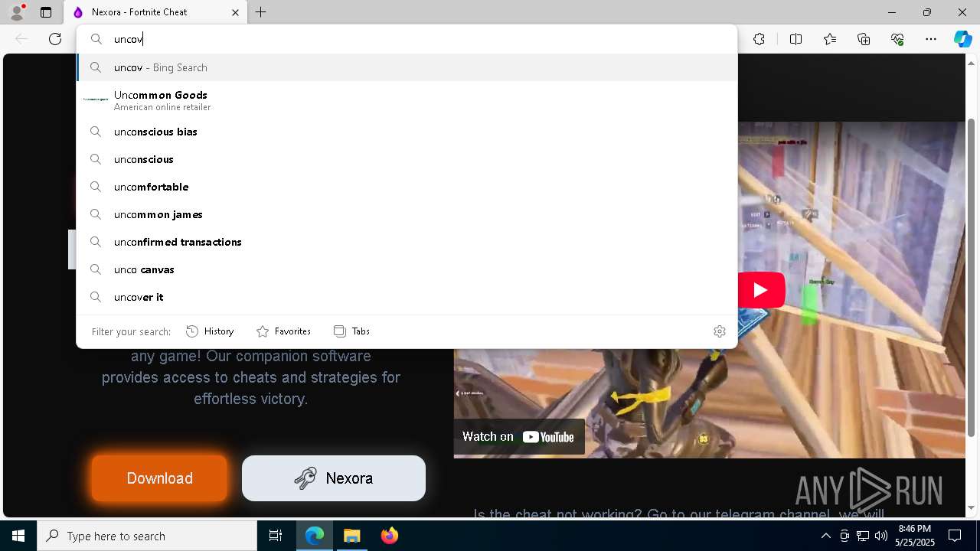Open the Collections toolbar icon
The height and width of the screenshot is (551, 980).
[x=864, y=39]
